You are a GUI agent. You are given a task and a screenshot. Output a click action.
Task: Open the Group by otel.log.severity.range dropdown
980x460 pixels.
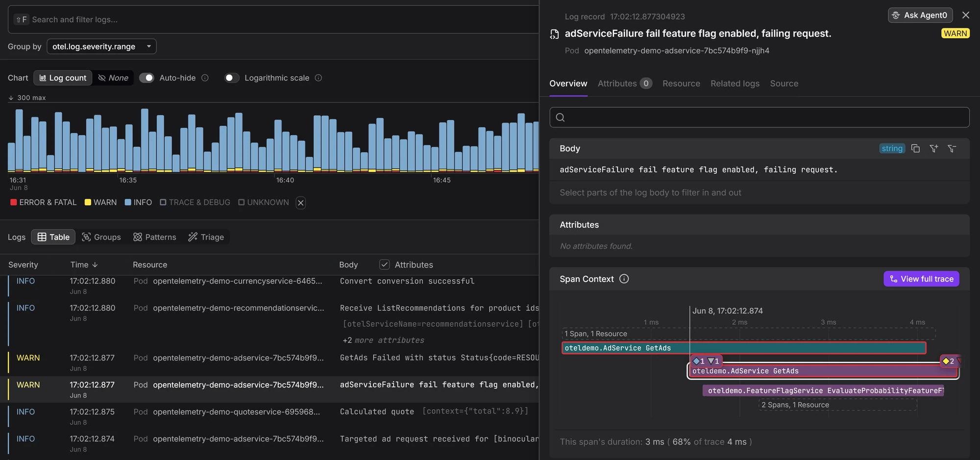pos(101,47)
